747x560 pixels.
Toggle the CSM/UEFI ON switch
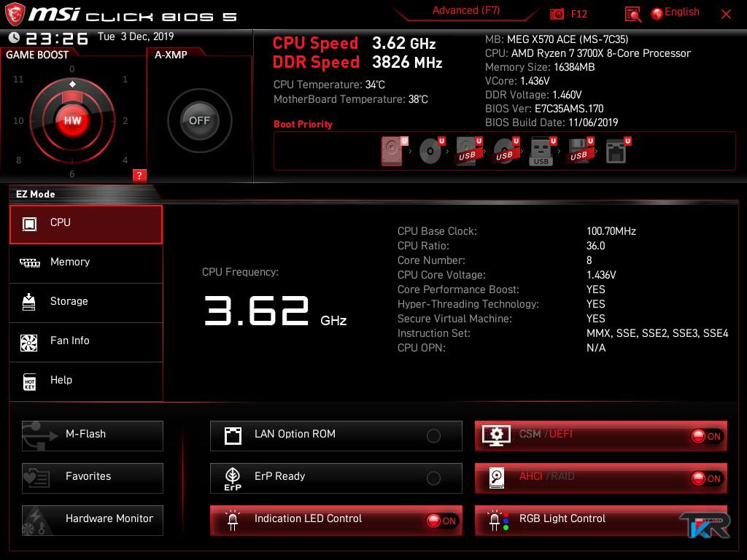coord(706,436)
